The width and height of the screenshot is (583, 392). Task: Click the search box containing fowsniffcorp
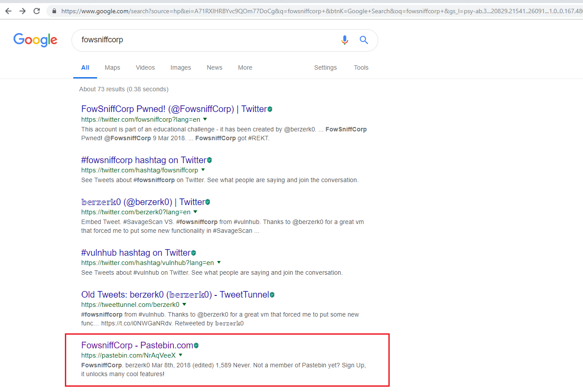point(203,40)
